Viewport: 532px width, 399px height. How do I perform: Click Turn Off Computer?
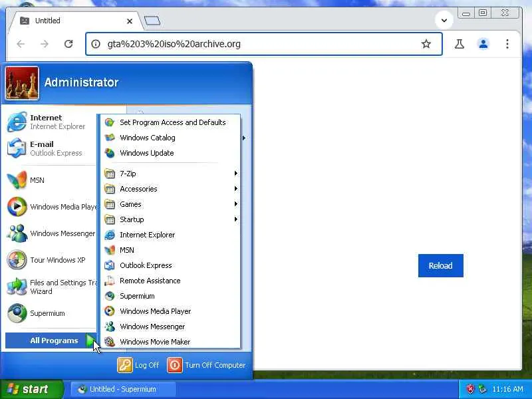(x=207, y=365)
